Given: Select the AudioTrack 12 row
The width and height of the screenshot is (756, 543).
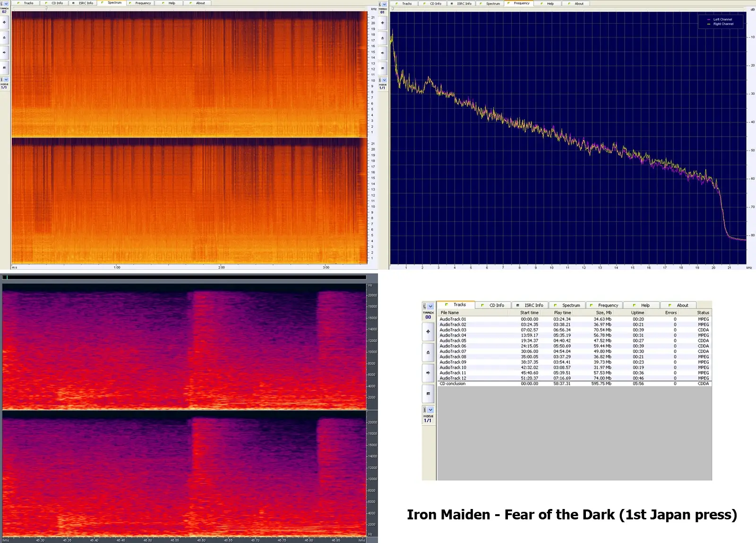Looking at the screenshot, I should pyautogui.click(x=575, y=378).
